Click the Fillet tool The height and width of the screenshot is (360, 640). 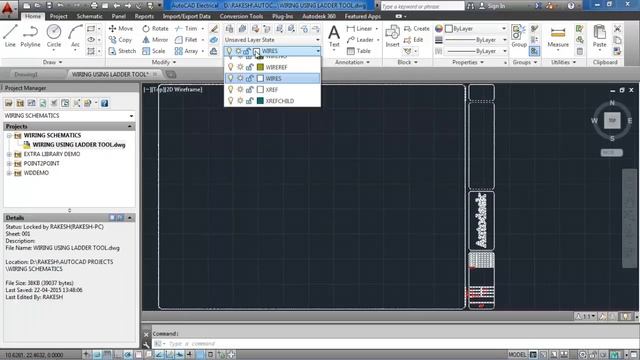pyautogui.click(x=186, y=40)
